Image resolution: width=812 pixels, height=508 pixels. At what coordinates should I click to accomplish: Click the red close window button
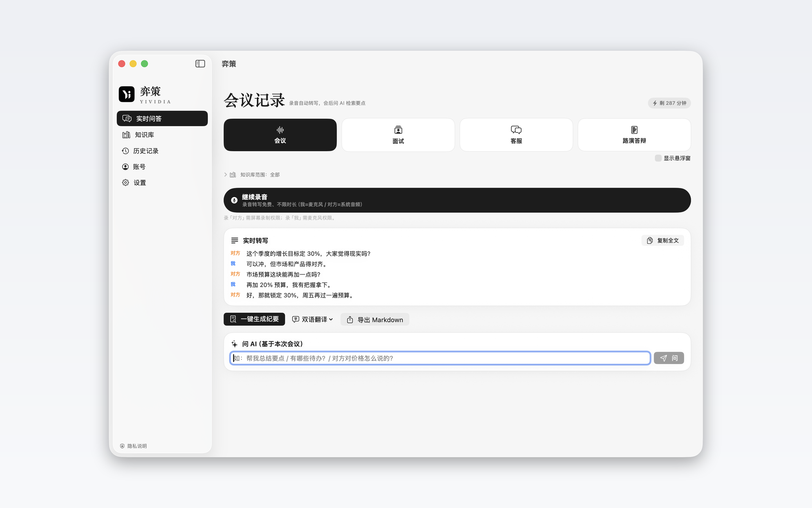click(x=122, y=63)
